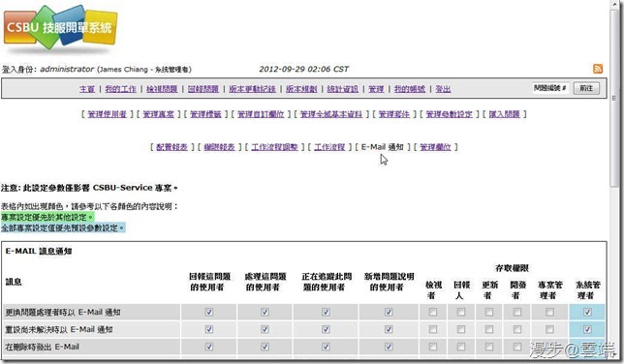
Task: Toggle 正在追蹤此問題的使用者 for 更換問題處理者 row
Action: (326, 313)
